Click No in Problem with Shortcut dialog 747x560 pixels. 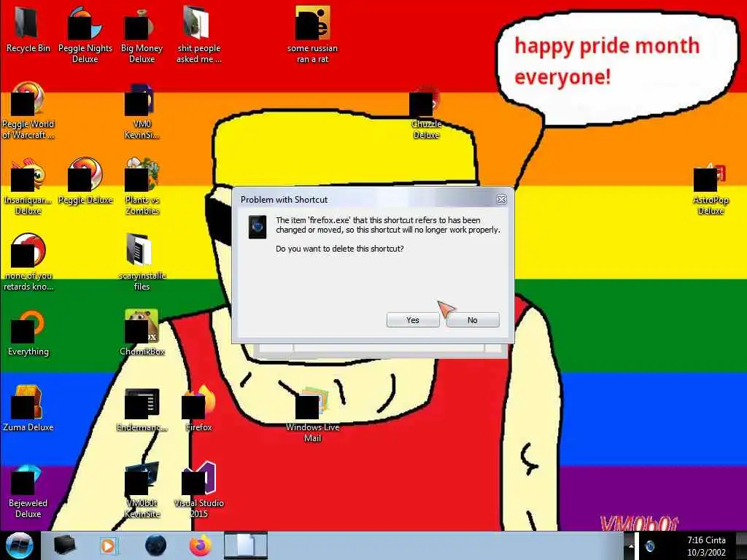[x=473, y=320]
